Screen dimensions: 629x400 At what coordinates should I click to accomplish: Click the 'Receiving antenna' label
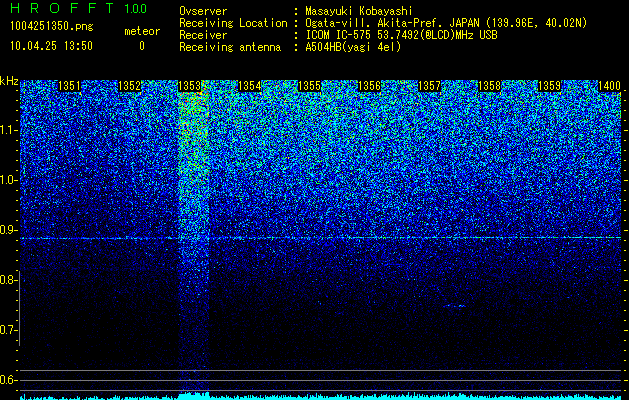pos(230,47)
